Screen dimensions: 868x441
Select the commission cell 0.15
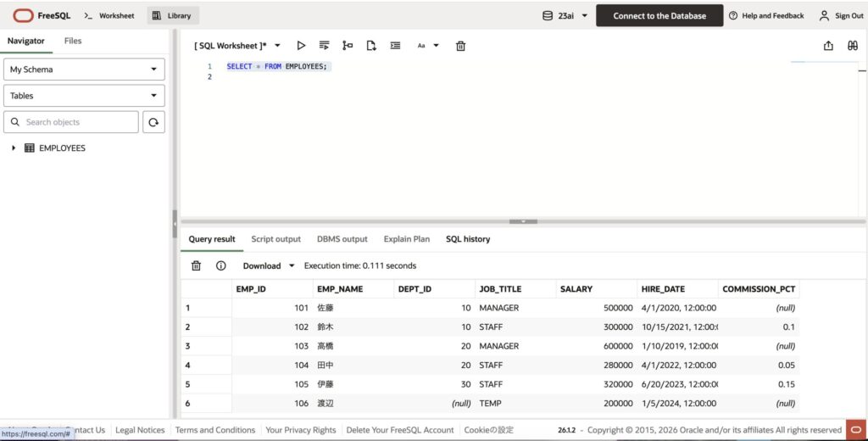[x=759, y=384]
